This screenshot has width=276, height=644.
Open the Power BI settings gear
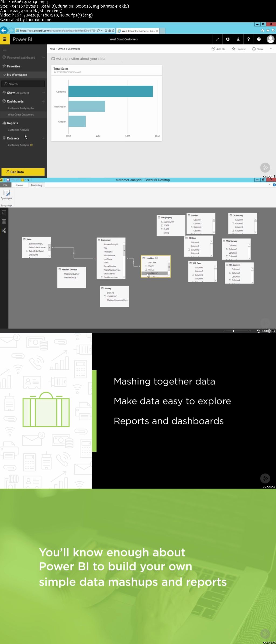(228, 39)
